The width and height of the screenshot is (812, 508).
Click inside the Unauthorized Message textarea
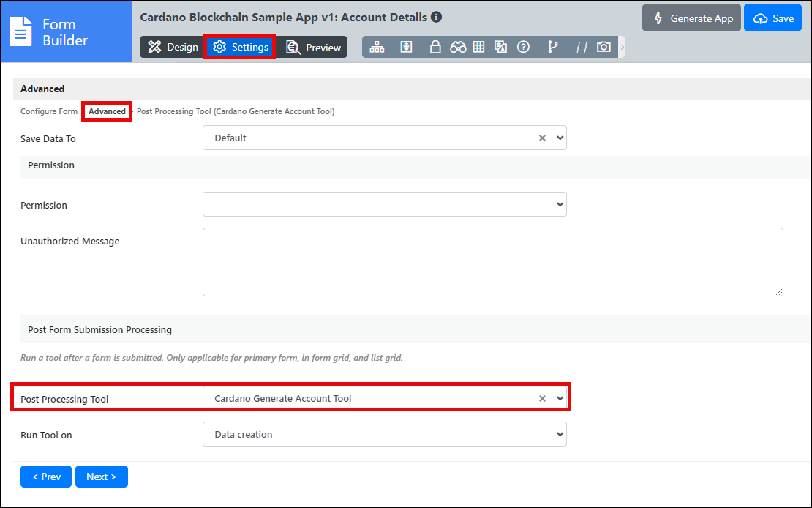tap(492, 262)
